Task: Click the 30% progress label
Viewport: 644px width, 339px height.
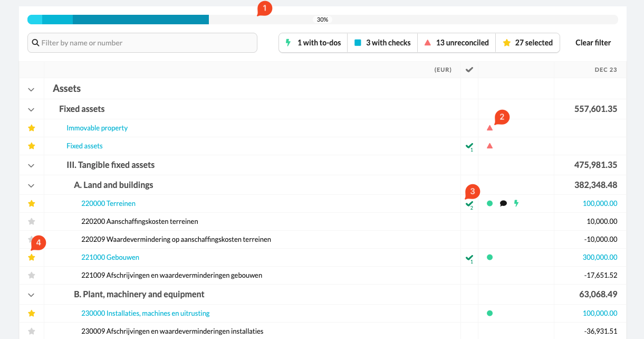Action: [323, 20]
